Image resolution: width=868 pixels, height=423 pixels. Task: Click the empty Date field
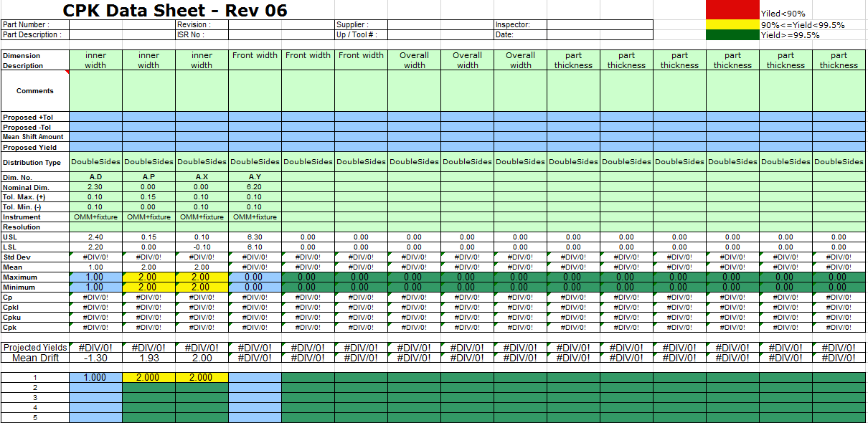tap(600, 34)
